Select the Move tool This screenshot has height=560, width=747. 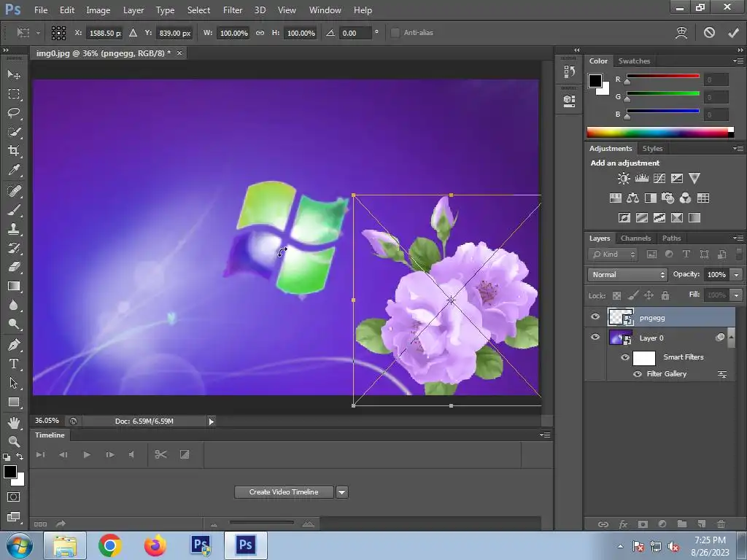click(14, 75)
